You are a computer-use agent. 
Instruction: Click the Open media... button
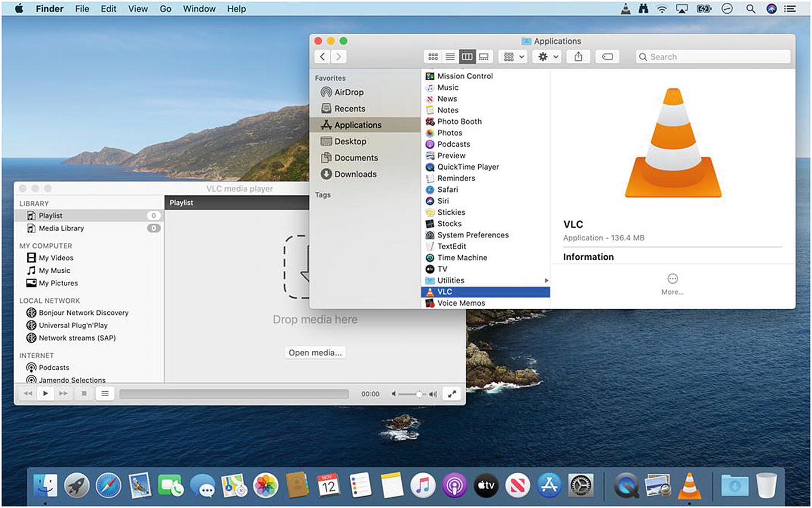(x=315, y=353)
